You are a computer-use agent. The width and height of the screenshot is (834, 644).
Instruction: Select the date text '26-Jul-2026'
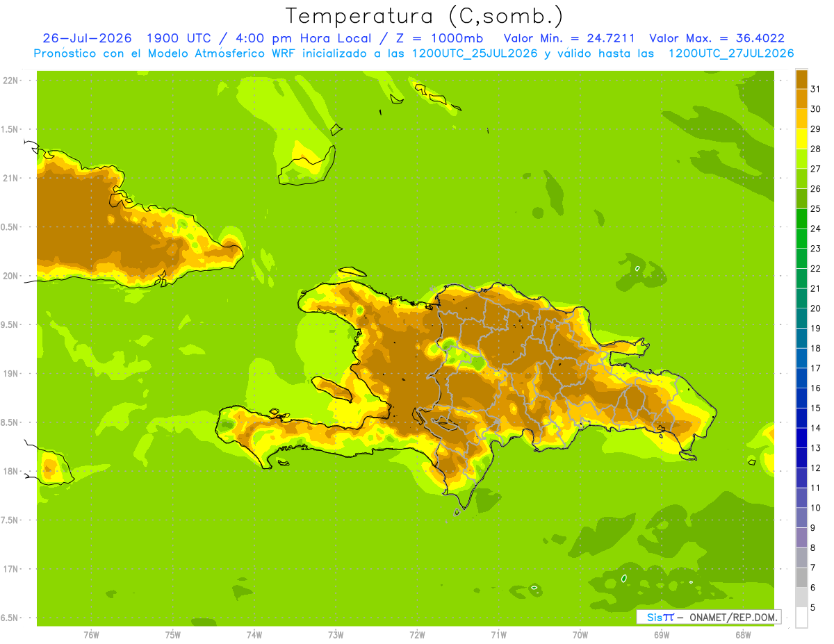tap(87, 38)
